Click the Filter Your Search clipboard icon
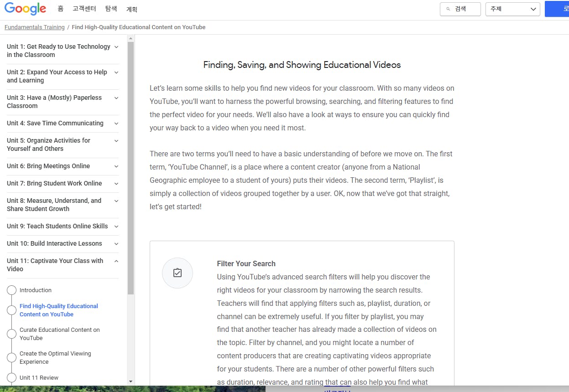This screenshot has height=392, width=569. [177, 273]
